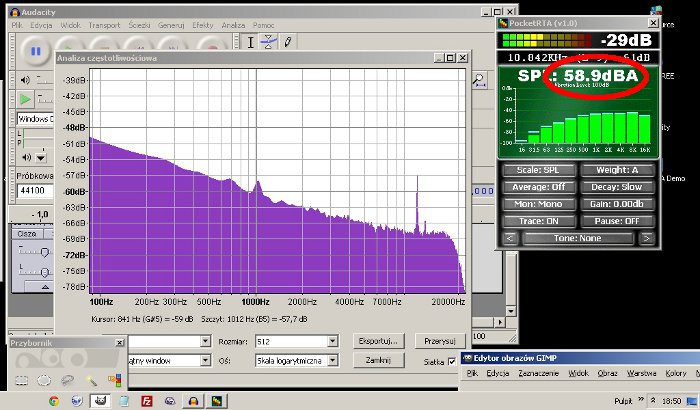
Task: Open the Edycja menu in Audacity
Action: (41, 25)
